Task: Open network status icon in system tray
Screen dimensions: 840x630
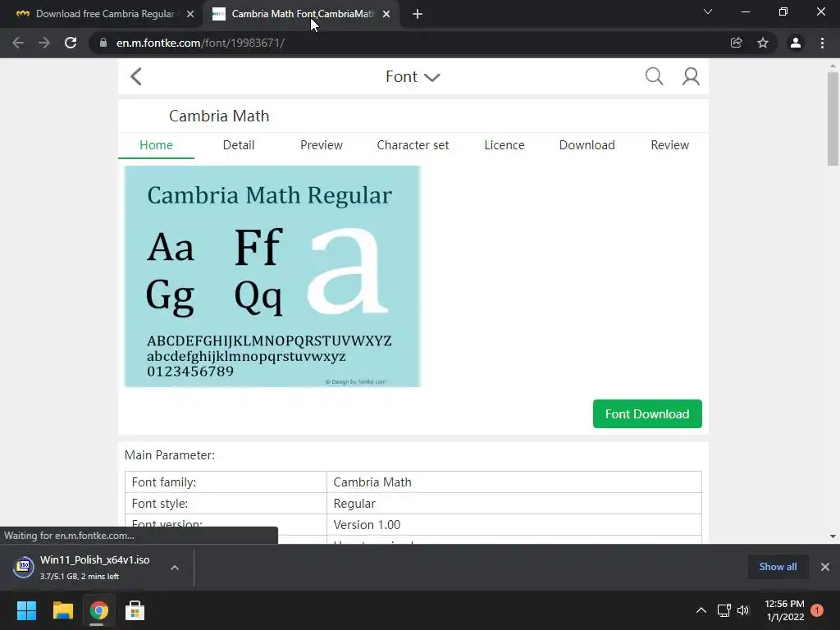Action: click(724, 610)
